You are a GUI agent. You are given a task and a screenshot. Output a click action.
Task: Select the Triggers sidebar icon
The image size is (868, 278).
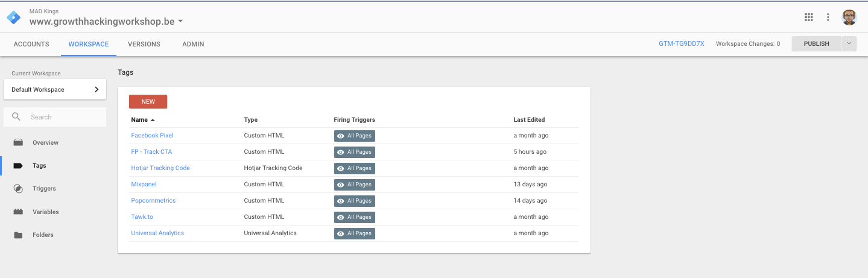tap(18, 189)
